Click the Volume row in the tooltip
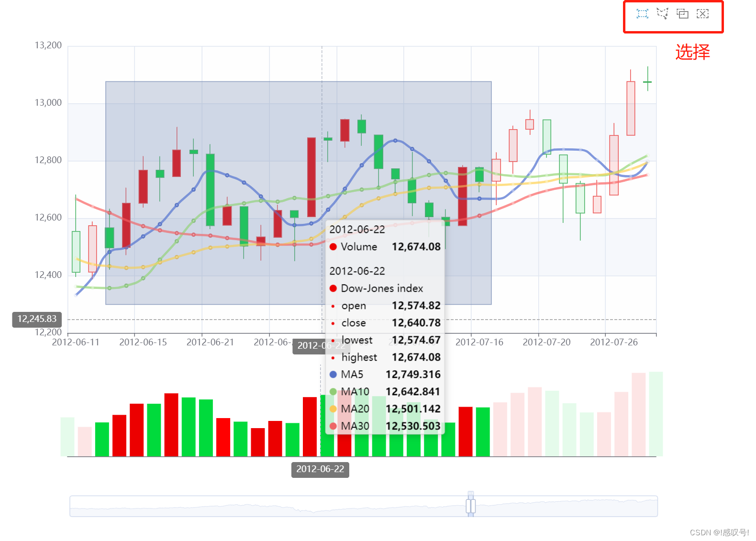Viewport: 756px width, 541px height. [x=385, y=247]
